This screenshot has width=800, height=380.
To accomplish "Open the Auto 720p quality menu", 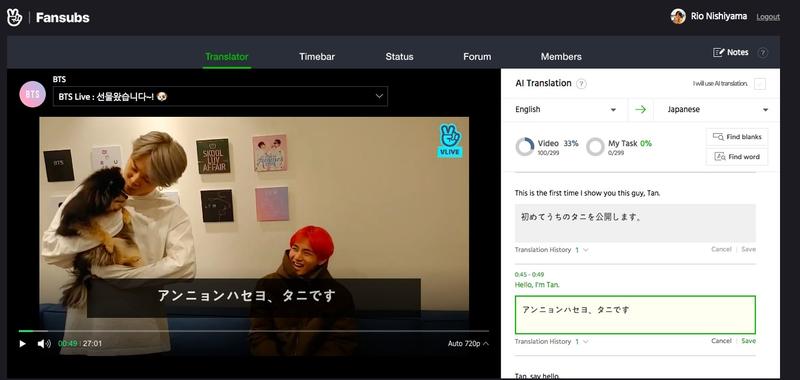I will (x=468, y=344).
